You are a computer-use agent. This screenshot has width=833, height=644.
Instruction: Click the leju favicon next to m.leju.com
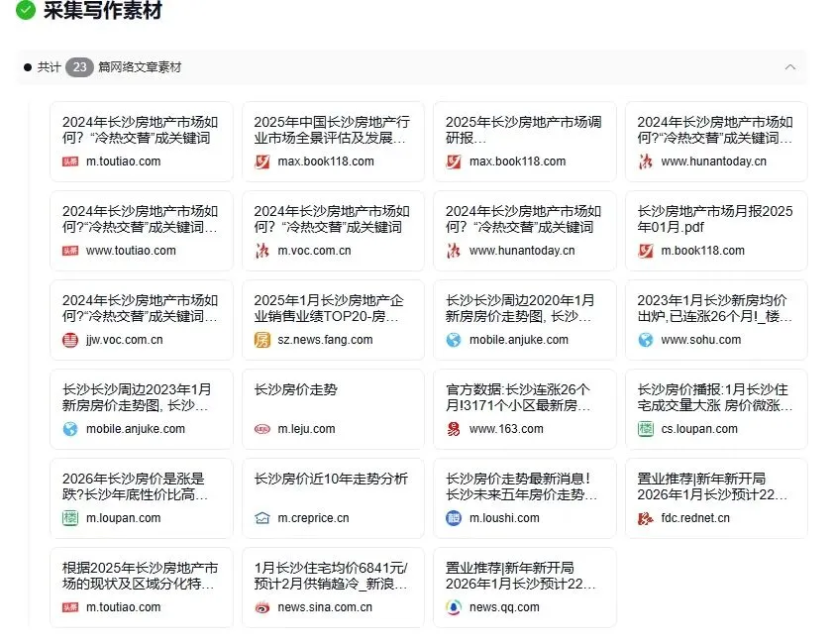261,429
